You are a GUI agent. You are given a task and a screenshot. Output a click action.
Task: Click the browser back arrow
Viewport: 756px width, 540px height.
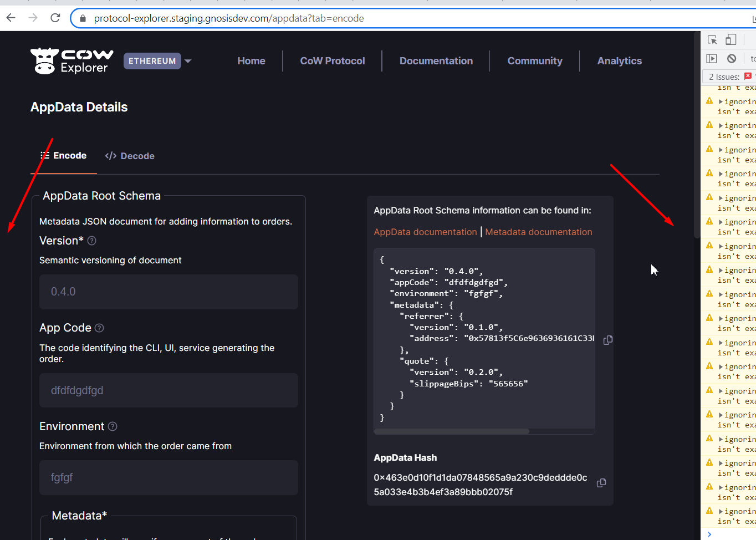(x=11, y=18)
